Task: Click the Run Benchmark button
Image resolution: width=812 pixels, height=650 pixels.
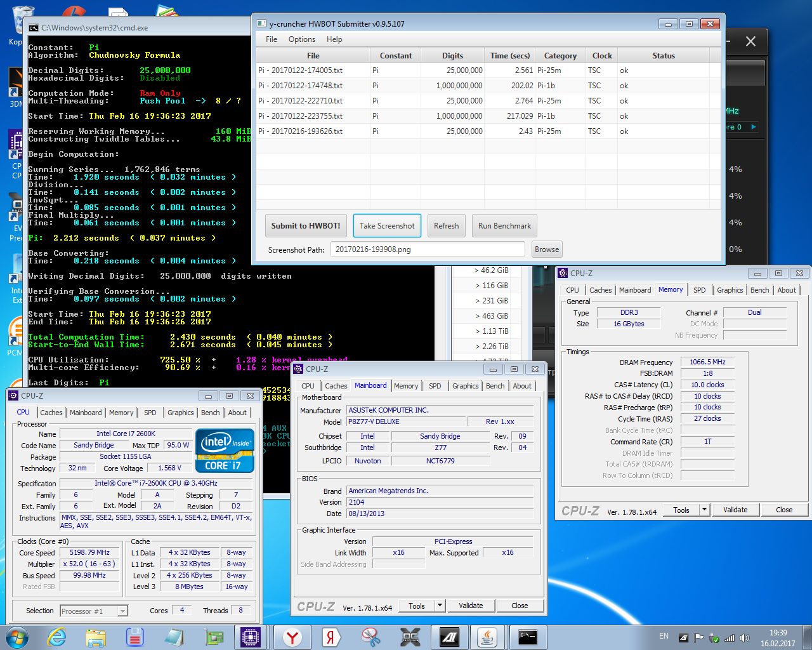Action: tap(505, 226)
